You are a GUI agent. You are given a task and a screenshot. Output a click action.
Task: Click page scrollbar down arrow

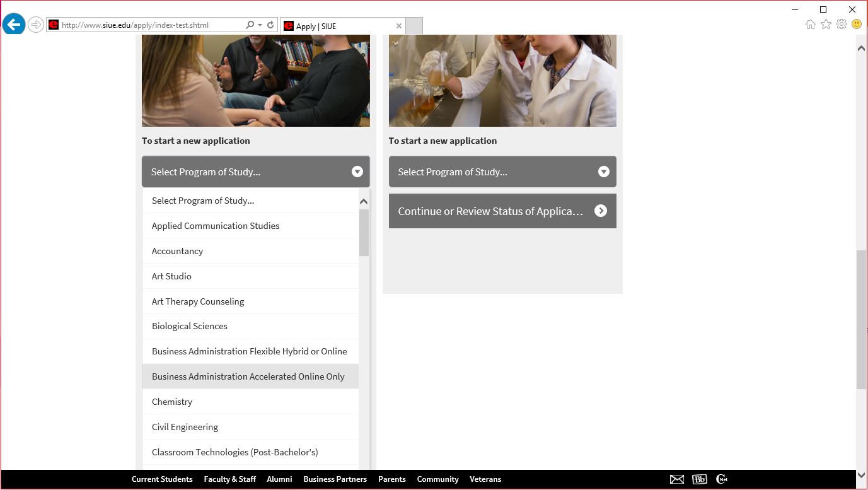point(861,475)
